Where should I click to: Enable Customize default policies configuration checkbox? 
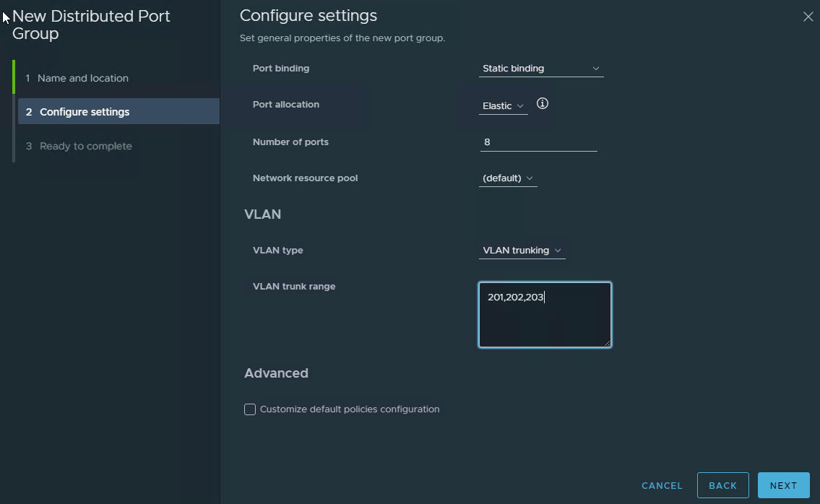[250, 409]
